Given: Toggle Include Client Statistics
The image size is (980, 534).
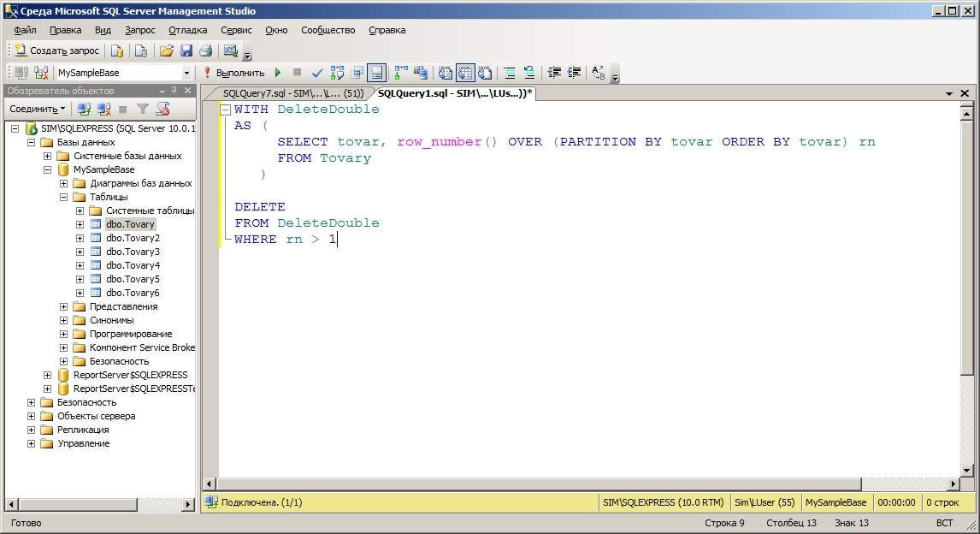Looking at the screenshot, I should [421, 73].
